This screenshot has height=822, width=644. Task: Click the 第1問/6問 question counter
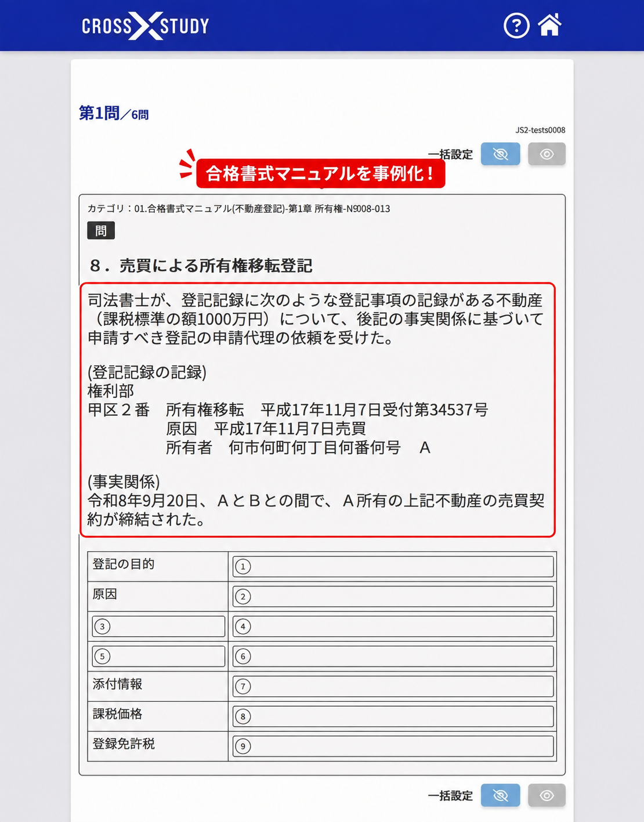tap(114, 113)
